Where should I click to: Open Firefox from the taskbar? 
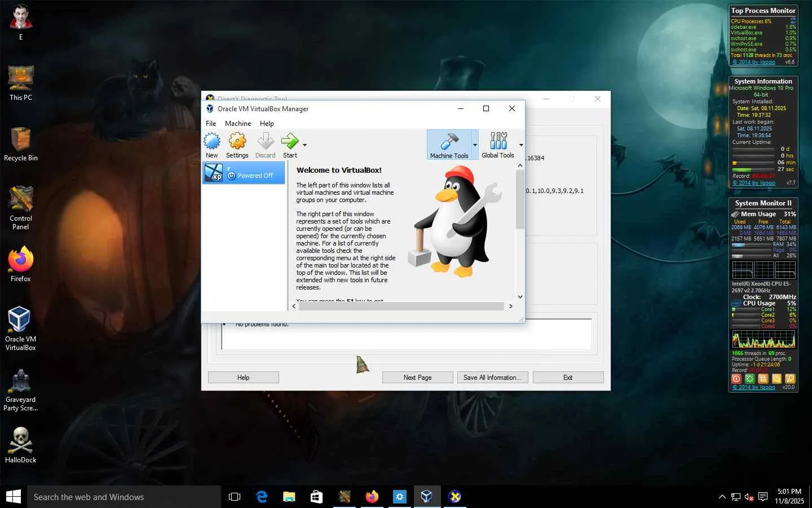pos(372,497)
